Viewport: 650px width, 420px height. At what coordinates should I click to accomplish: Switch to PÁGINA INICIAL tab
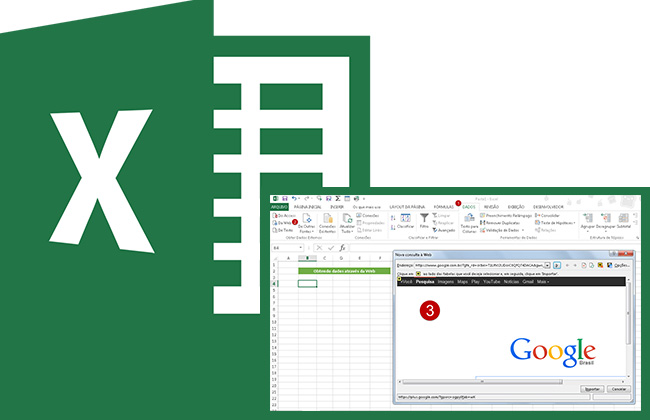click(x=308, y=207)
